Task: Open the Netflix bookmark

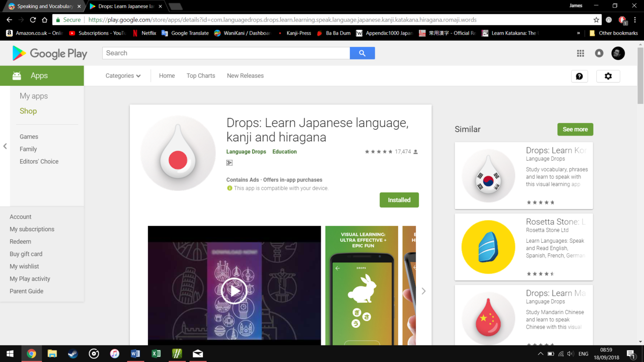Action: pos(144,33)
